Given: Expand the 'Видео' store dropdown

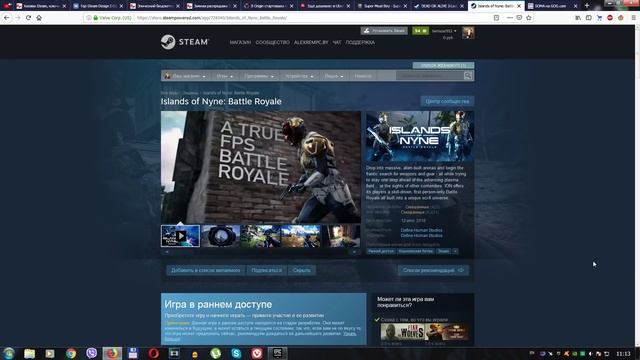Looking at the screenshot, I should point(334,76).
